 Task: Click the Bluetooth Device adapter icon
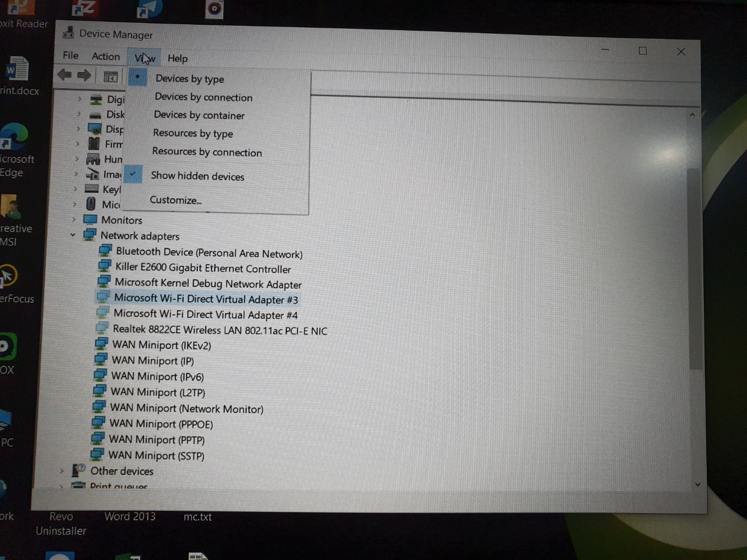(x=105, y=250)
